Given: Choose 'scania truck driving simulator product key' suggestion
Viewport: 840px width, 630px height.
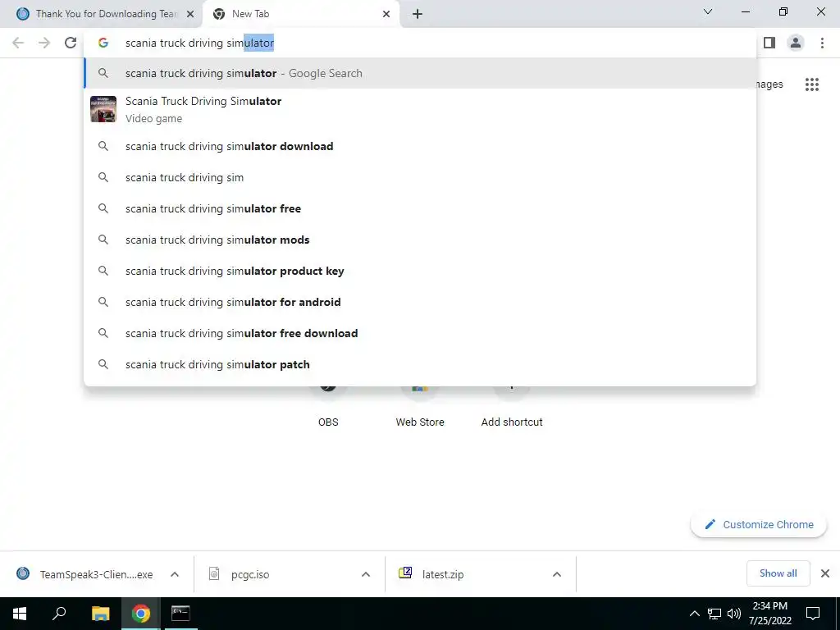Looking at the screenshot, I should click(420, 271).
